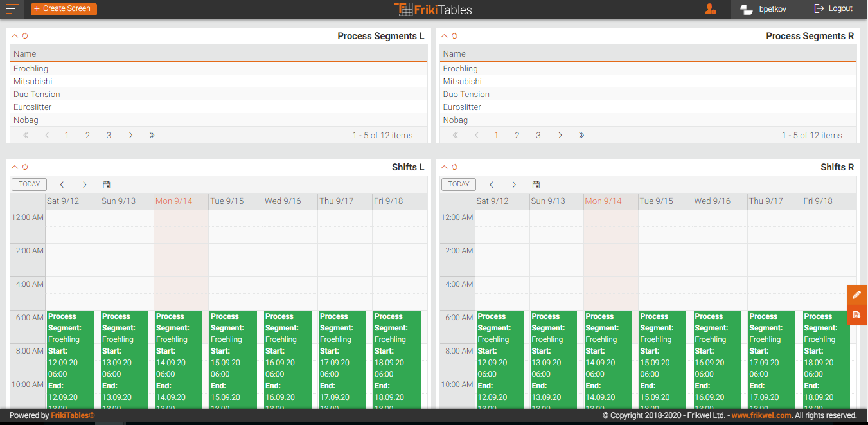The image size is (868, 425).
Task: Go to page 3 in Process Segments R
Action: tap(538, 136)
